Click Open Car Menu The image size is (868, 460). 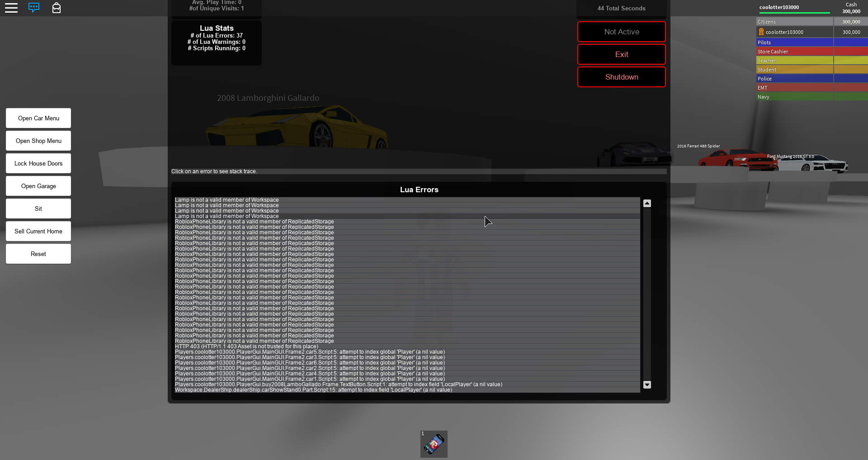[38, 118]
